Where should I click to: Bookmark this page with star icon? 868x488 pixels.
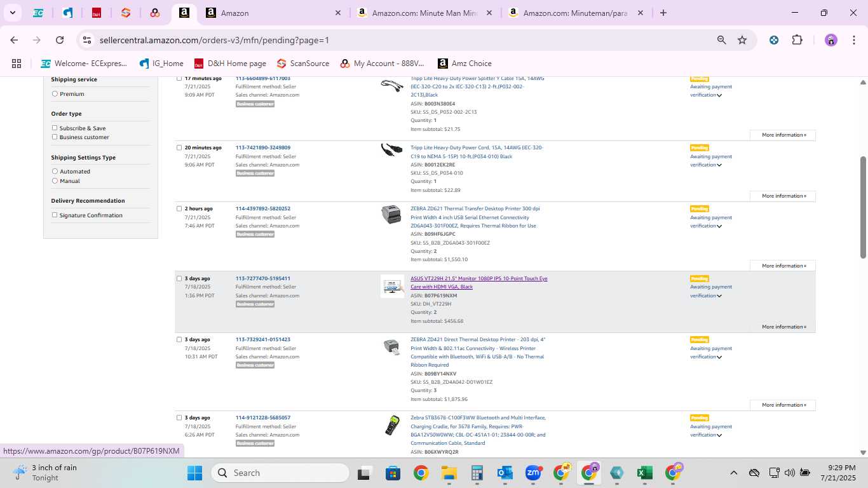click(x=742, y=40)
